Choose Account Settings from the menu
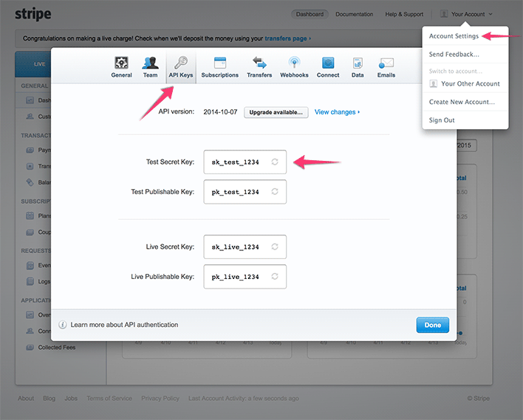The image size is (523, 420). [x=454, y=36]
